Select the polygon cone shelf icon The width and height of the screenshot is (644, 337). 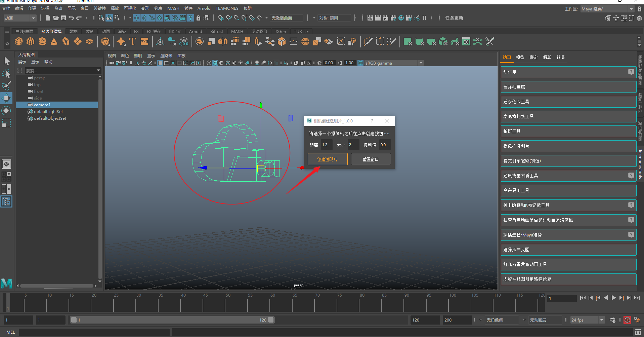pos(54,41)
